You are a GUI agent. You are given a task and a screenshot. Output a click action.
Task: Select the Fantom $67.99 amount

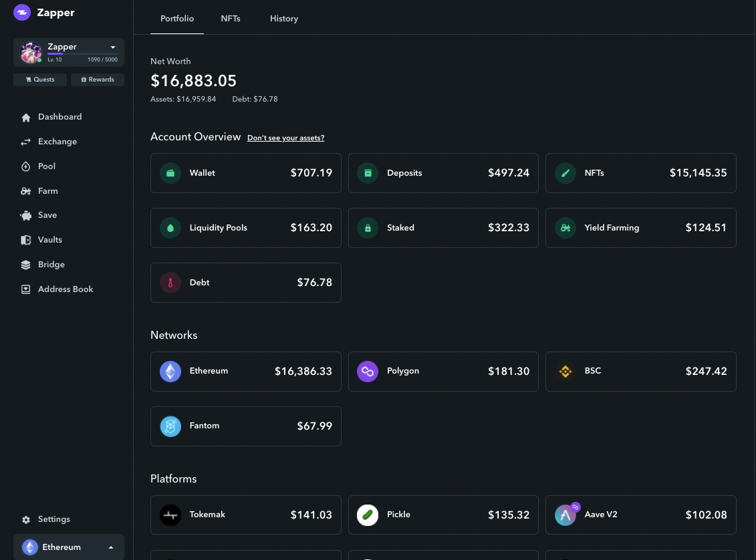(314, 426)
